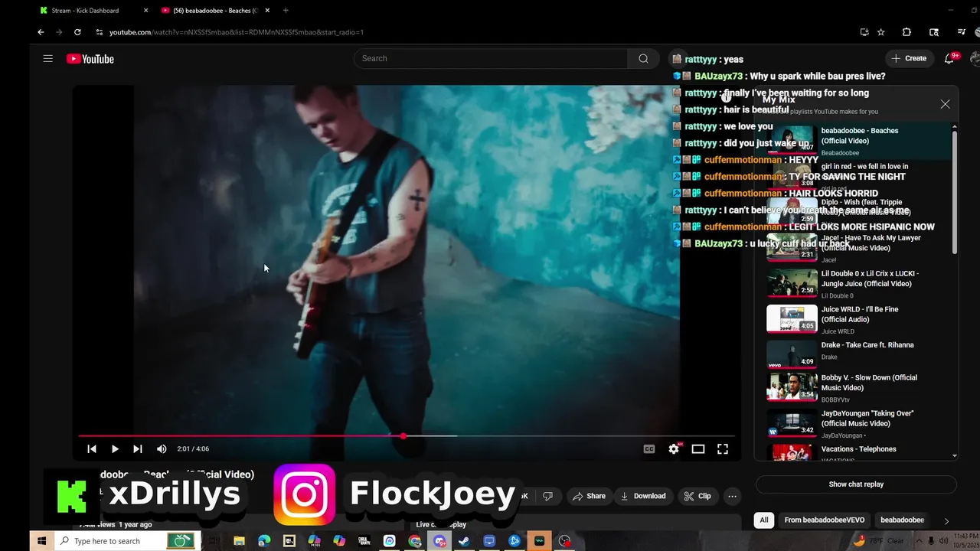Expand filter chips with right arrow
This screenshot has width=980, height=551.
coord(946,521)
